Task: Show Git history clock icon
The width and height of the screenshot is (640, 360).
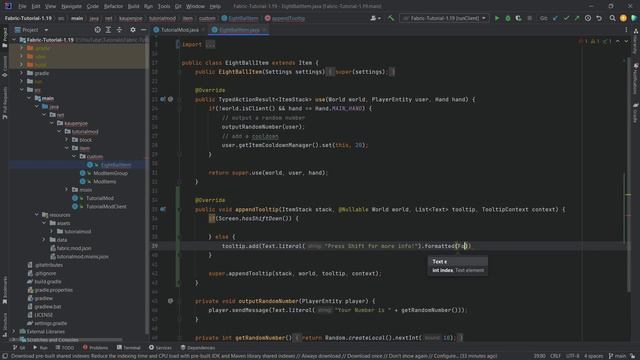Action: point(588,18)
